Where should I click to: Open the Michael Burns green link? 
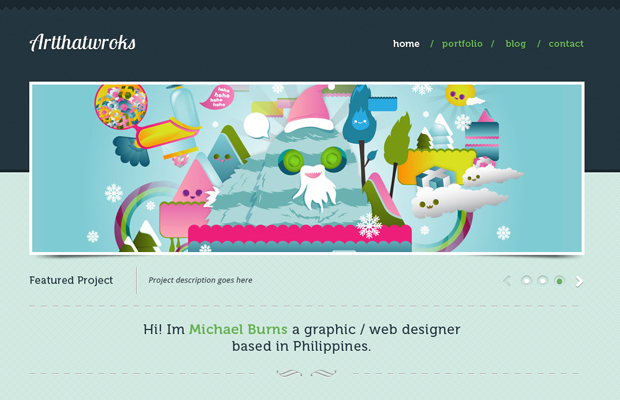click(x=238, y=329)
